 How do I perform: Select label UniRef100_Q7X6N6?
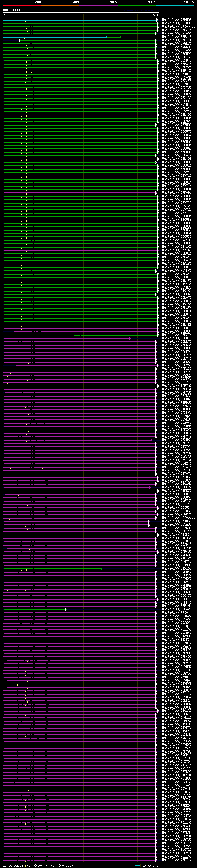(x=177, y=78)
